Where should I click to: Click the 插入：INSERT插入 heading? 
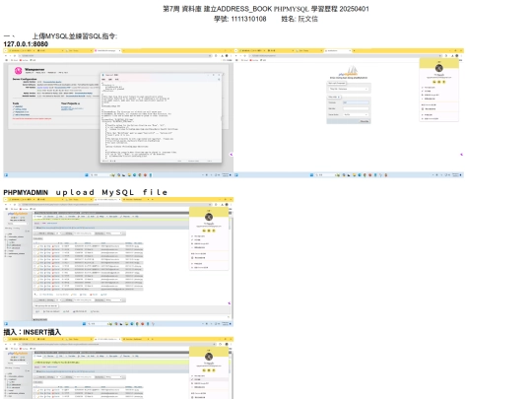pos(33,332)
